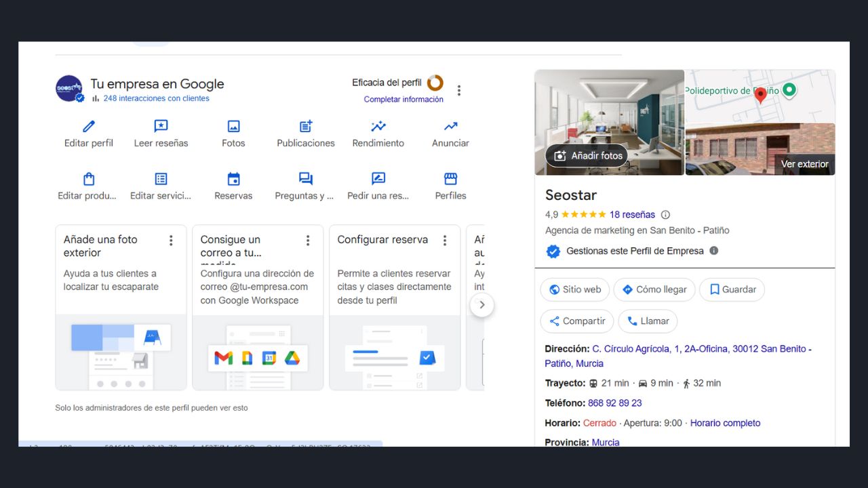Open three-dot menu on Configurar reserva card

point(445,241)
